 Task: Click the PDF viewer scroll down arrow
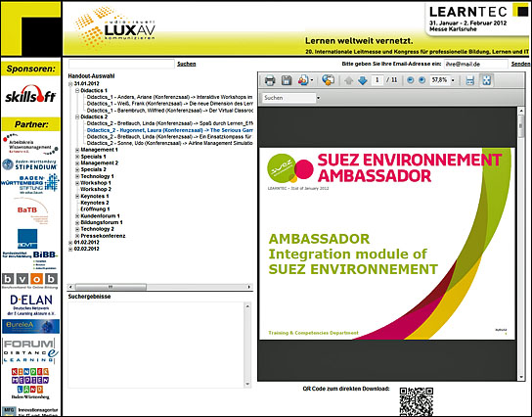click(521, 377)
